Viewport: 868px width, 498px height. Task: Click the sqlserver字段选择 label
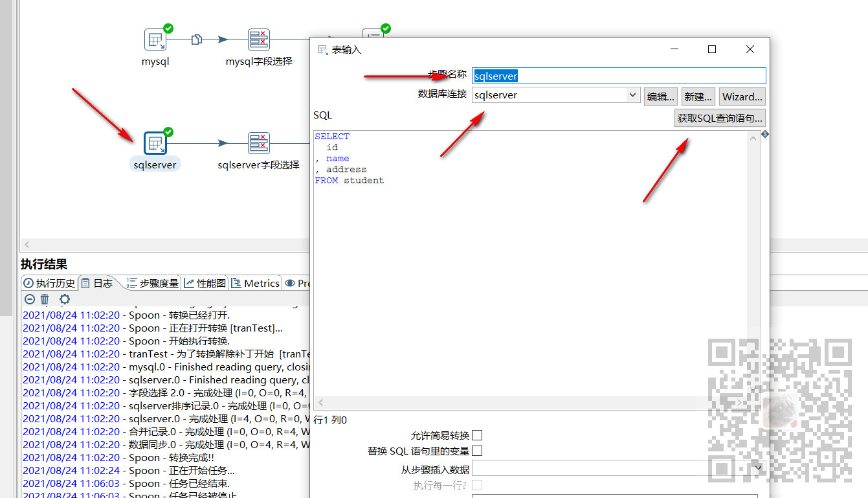coord(259,164)
